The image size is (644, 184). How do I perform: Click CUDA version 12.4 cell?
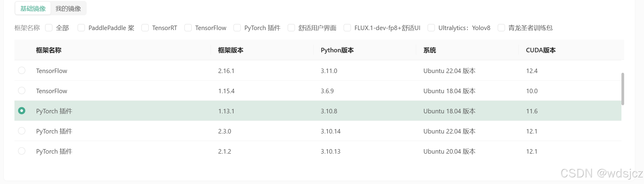tap(532, 71)
